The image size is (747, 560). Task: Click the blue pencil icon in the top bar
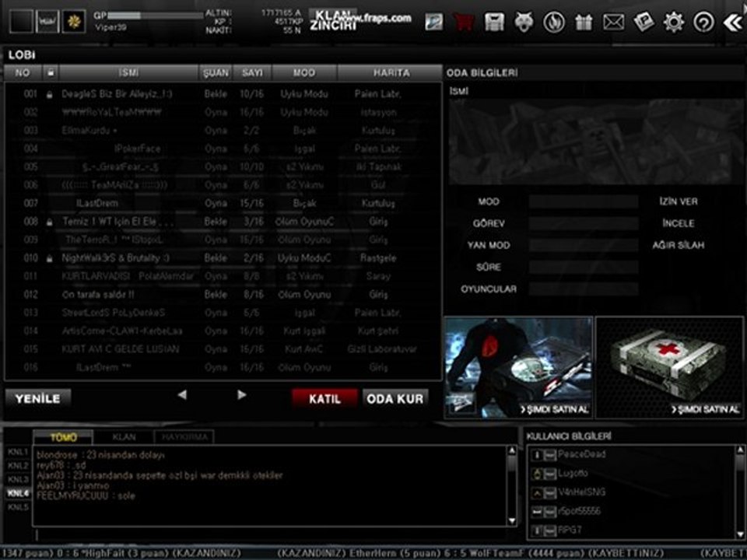[434, 22]
